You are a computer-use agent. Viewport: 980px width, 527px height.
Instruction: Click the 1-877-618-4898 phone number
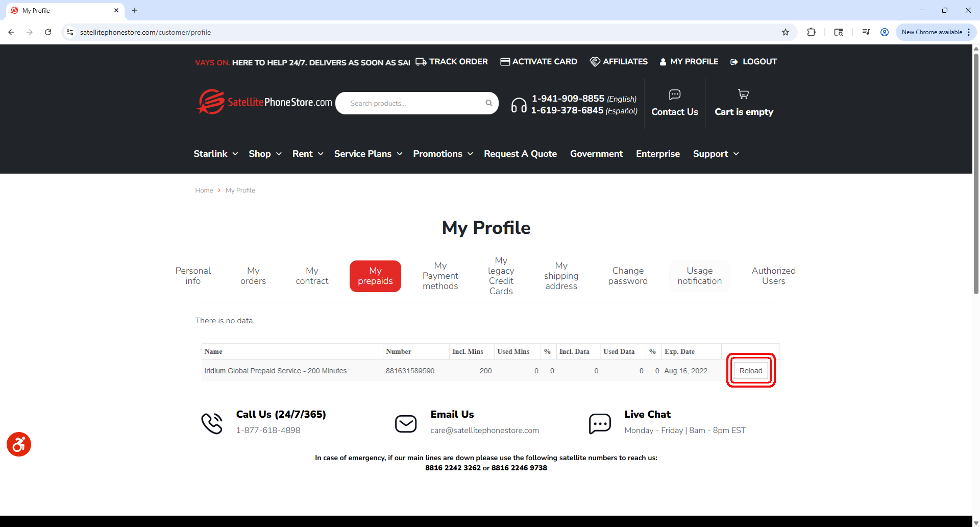(x=268, y=430)
